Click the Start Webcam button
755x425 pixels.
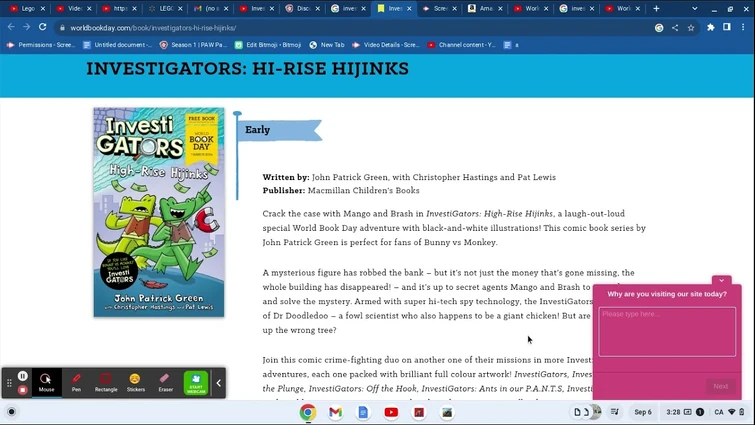tap(196, 383)
